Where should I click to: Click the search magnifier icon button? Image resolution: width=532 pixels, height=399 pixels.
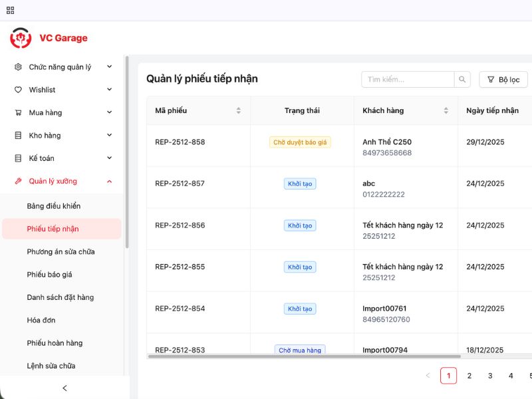pos(463,80)
